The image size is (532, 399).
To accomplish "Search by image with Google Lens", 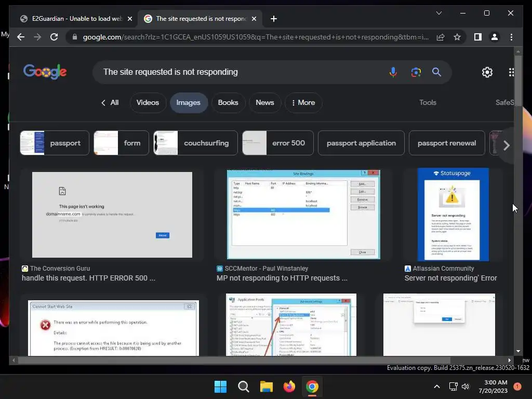I will point(416,72).
